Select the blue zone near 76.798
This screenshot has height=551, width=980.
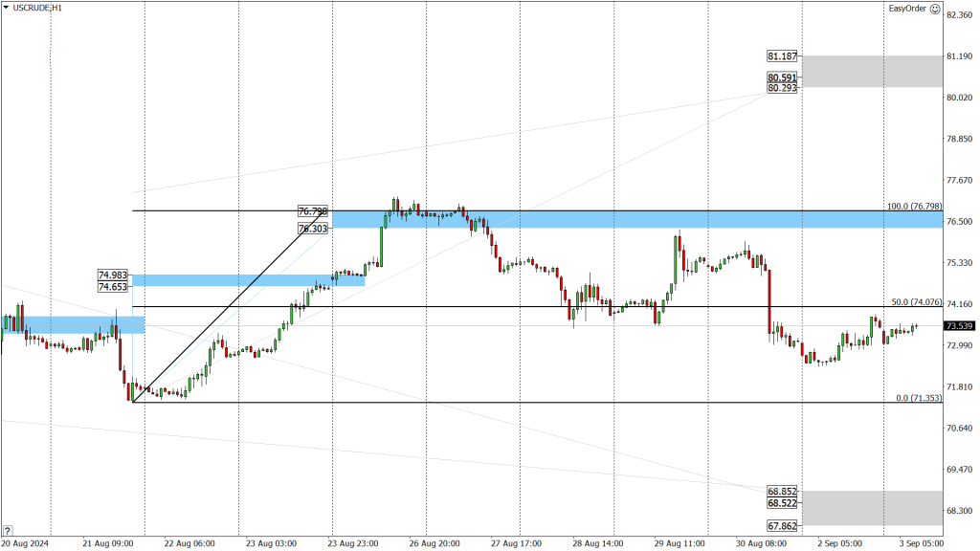coord(636,219)
